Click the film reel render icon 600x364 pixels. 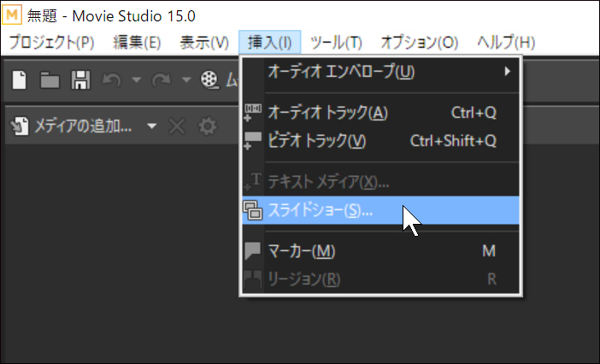click(x=209, y=80)
